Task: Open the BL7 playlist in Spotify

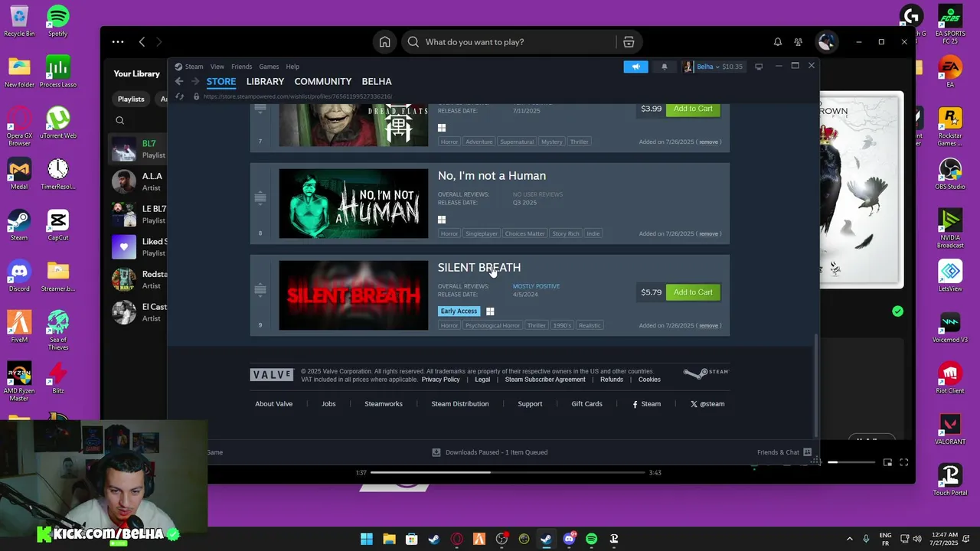Action: click(139, 149)
